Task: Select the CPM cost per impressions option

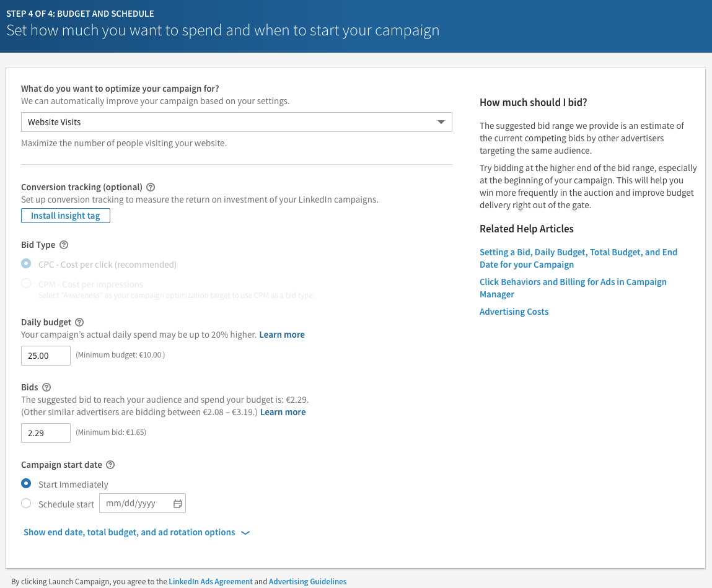Action: click(26, 283)
